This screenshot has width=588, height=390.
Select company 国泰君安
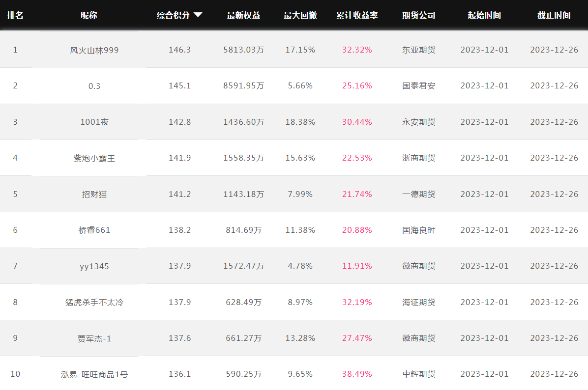coord(419,86)
